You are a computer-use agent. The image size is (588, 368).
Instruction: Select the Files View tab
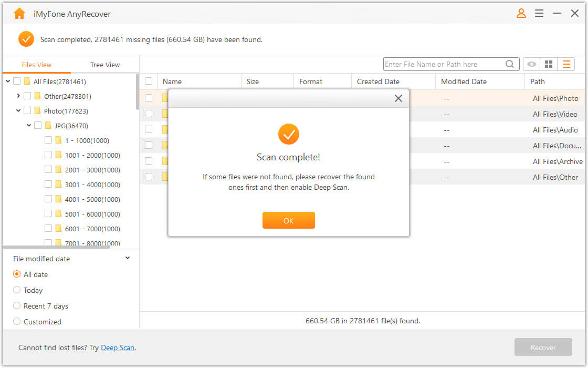[37, 65]
